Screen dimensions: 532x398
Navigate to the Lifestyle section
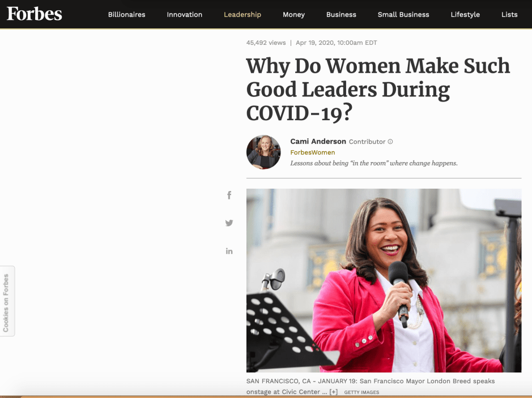pyautogui.click(x=465, y=15)
